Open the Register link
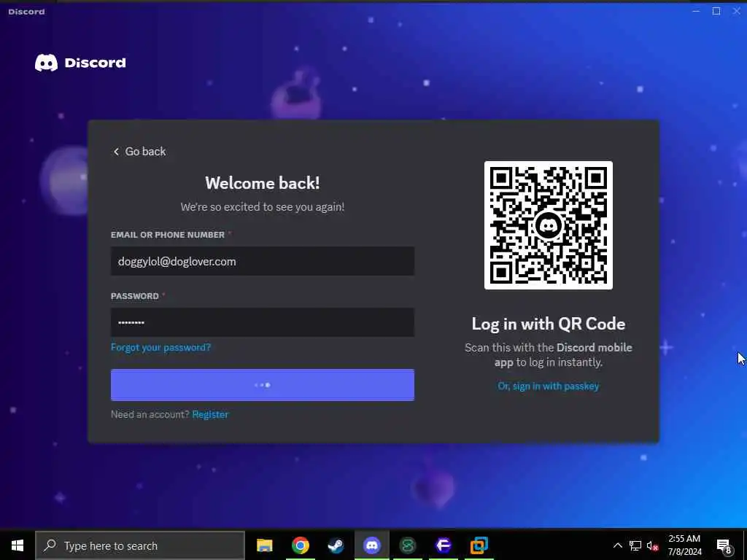 210,414
